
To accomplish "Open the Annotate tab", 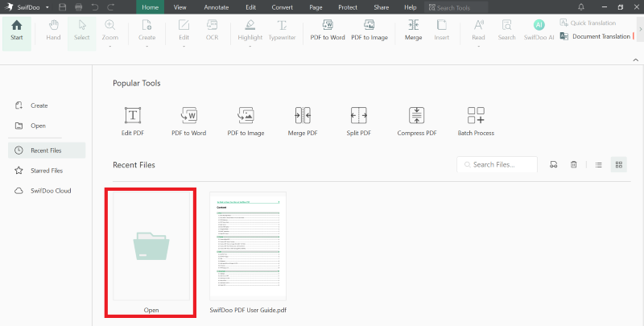I will (216, 7).
